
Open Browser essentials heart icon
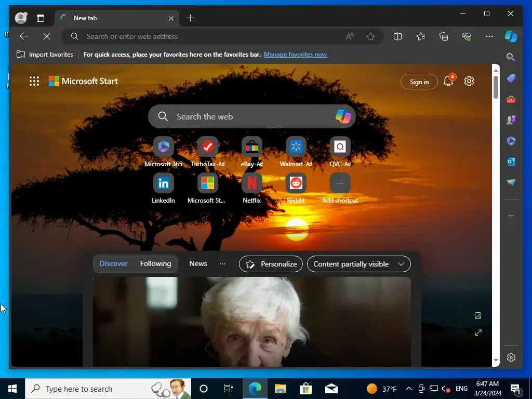point(467,36)
